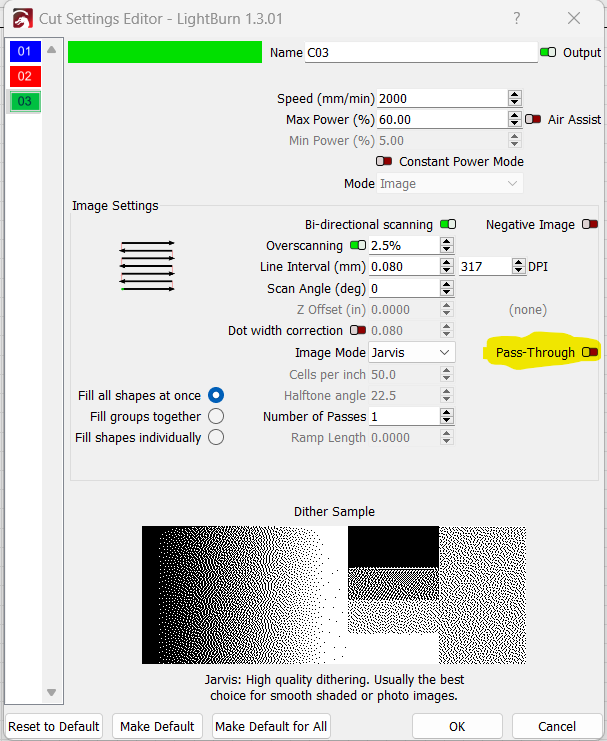Click the Name field containing C03
Viewport: 607px width, 741px height.
click(x=421, y=52)
